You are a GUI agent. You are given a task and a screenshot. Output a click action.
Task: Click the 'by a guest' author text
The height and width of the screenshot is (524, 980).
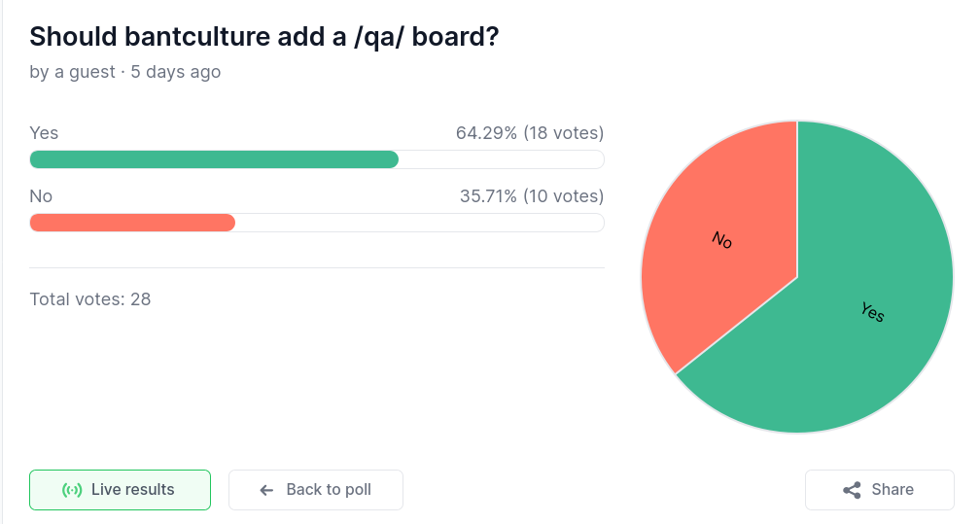click(x=72, y=72)
